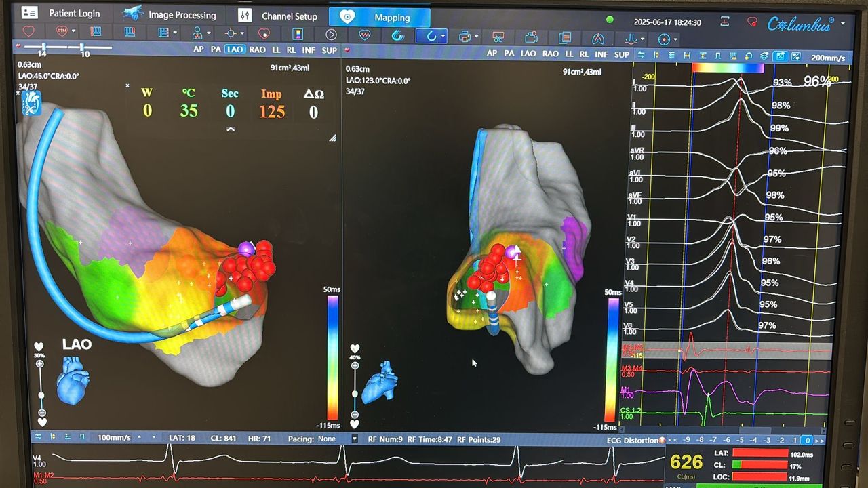Select LAO view in right map

coord(528,53)
